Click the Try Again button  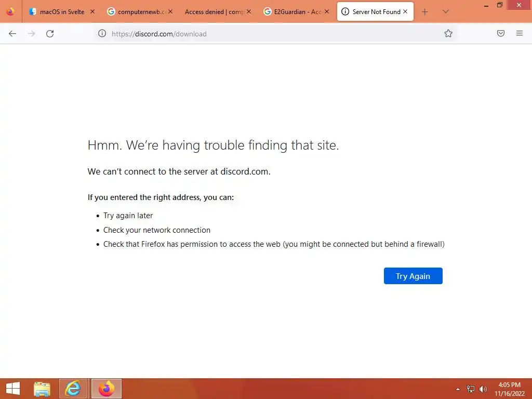pyautogui.click(x=413, y=276)
